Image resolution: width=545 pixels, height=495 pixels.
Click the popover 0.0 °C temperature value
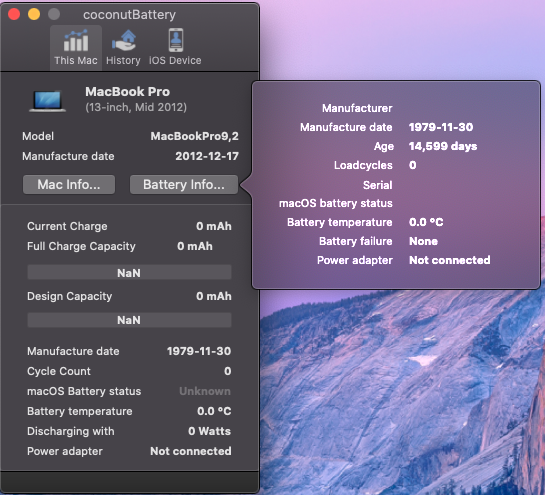point(426,222)
